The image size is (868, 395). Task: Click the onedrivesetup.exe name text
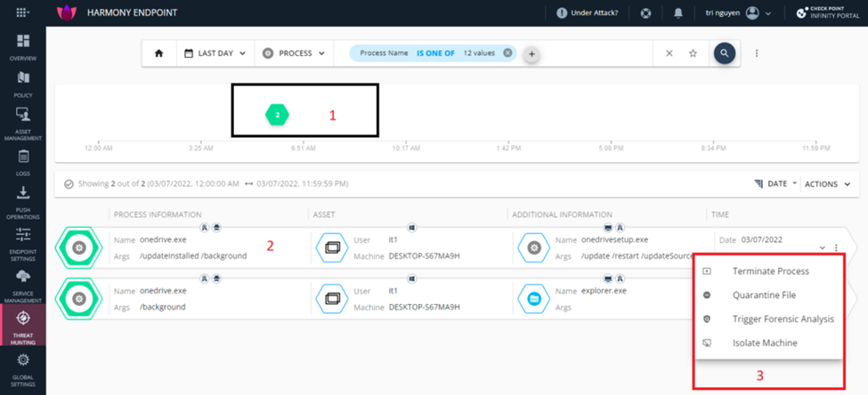coord(614,239)
